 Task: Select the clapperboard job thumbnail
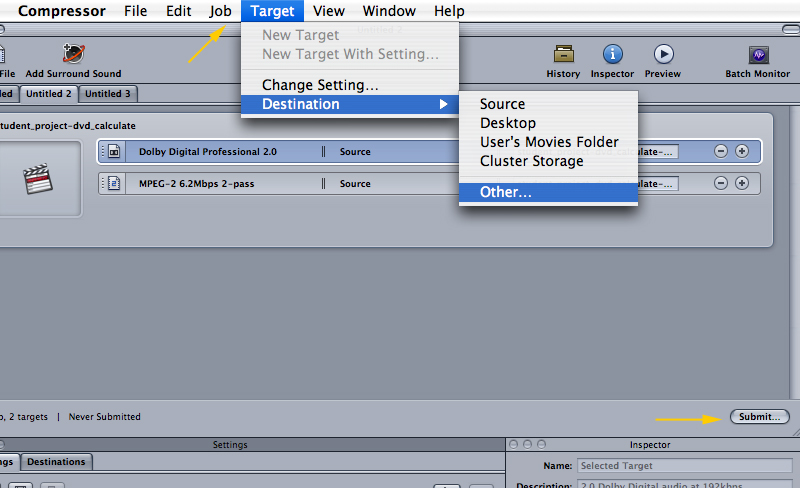coord(37,178)
